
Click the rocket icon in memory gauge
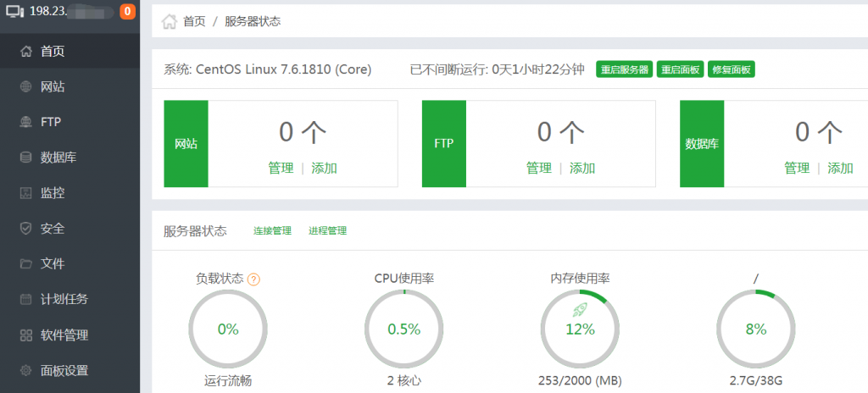[x=580, y=310]
